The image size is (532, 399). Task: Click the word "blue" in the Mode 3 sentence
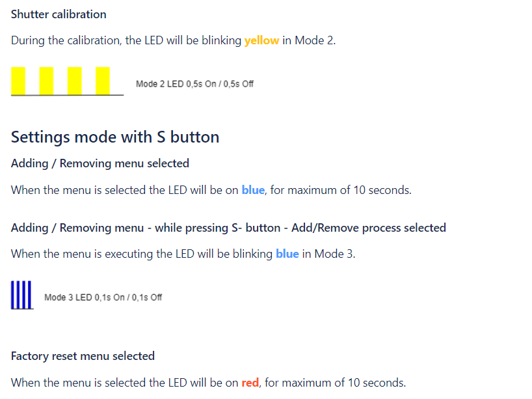(287, 254)
